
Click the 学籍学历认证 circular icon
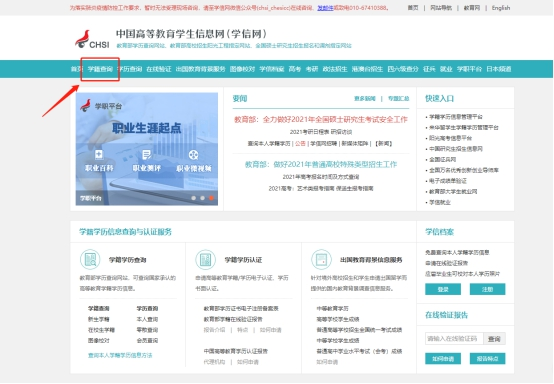[205, 260]
